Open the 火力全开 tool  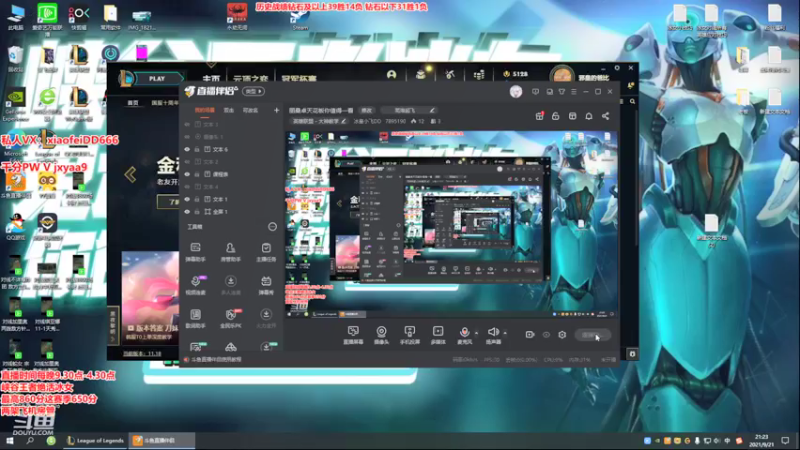(266, 318)
